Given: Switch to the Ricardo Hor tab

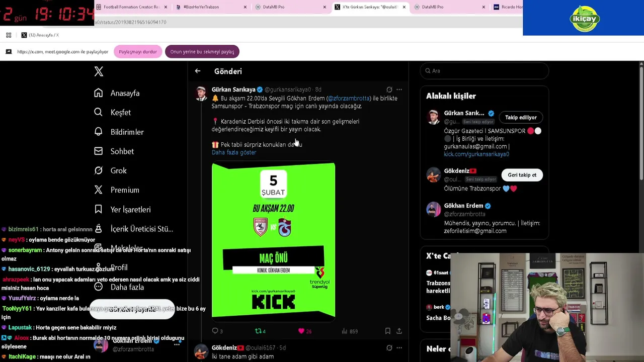Looking at the screenshot, I should click(507, 7).
